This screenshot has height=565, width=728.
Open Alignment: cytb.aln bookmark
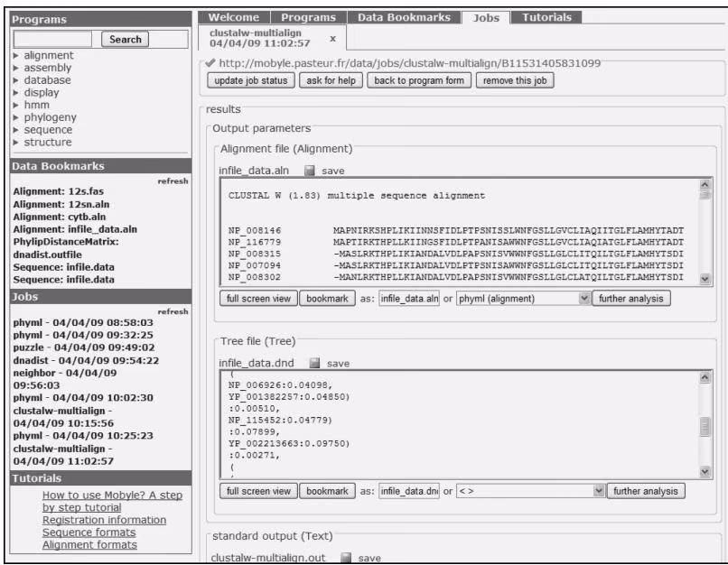click(60, 218)
